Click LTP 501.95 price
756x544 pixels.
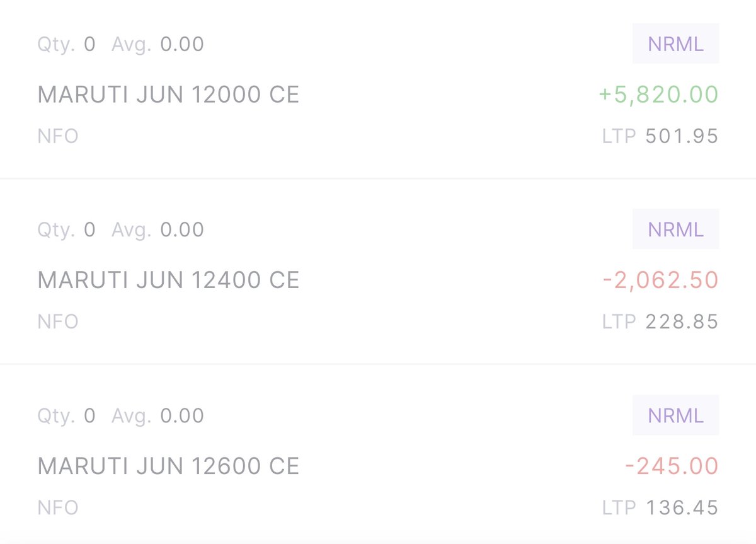tap(660, 136)
